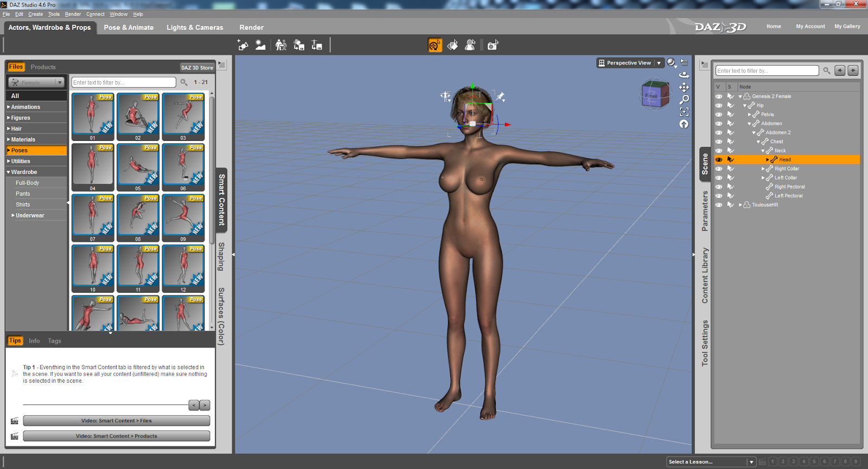
Task: Switch to Pose & Animate tab
Action: click(129, 28)
